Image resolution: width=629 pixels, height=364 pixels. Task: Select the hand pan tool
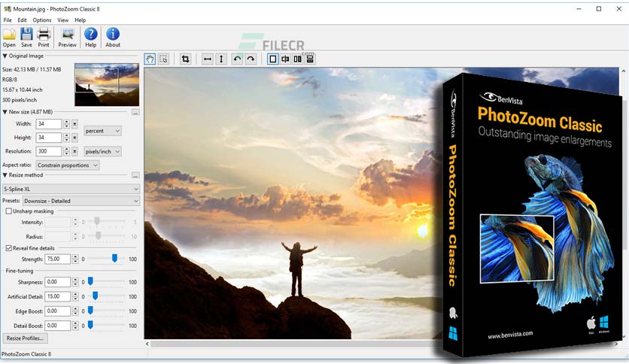coord(150,59)
